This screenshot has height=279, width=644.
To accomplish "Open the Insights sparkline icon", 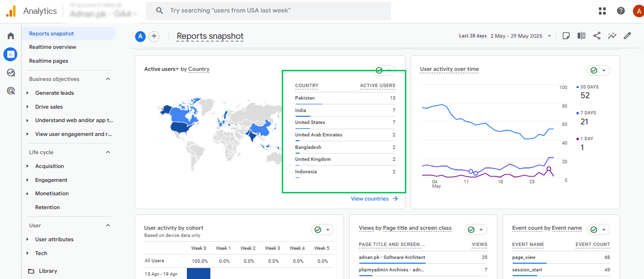I will coord(612,36).
